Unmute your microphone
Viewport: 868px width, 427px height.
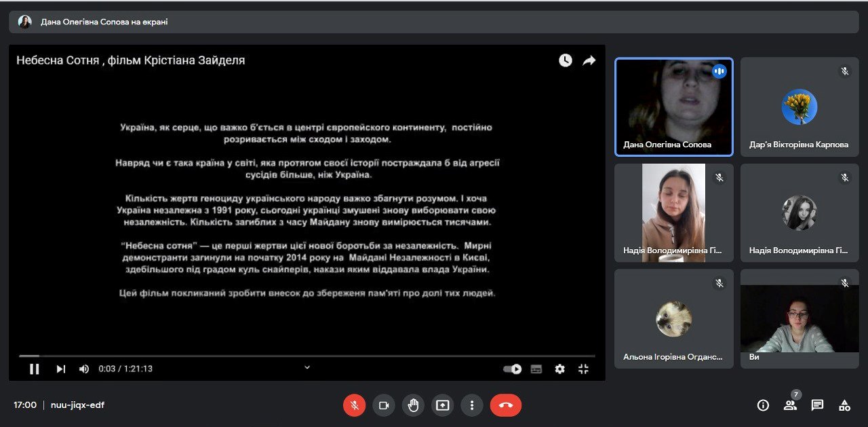(x=354, y=405)
